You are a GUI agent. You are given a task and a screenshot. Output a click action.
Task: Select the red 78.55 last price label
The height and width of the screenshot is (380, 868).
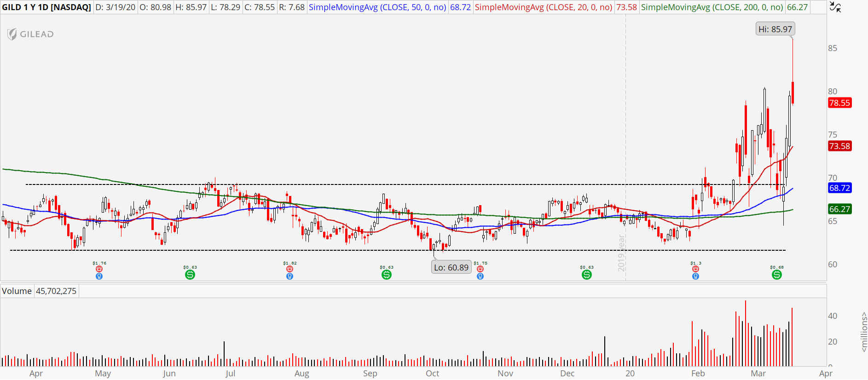click(839, 103)
